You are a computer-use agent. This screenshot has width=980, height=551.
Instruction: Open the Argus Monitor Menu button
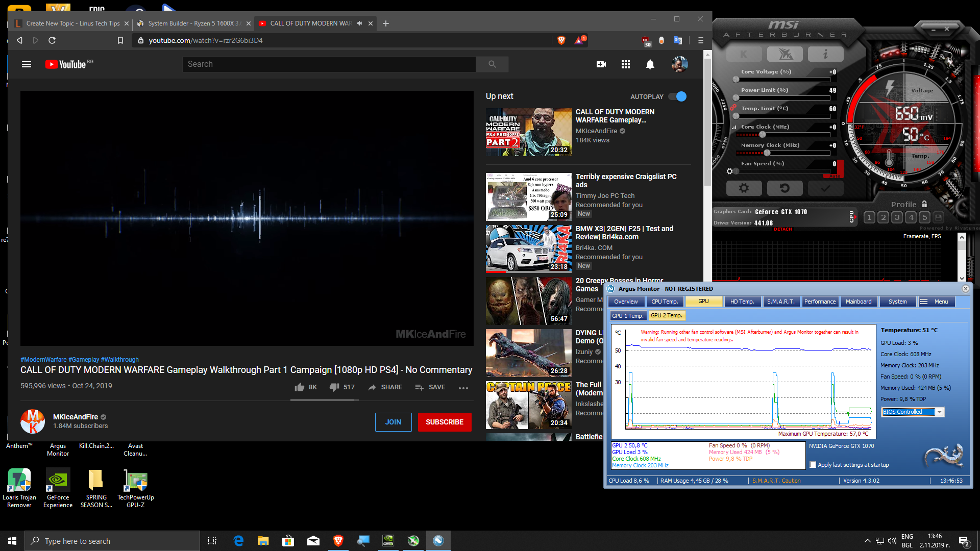coord(936,302)
